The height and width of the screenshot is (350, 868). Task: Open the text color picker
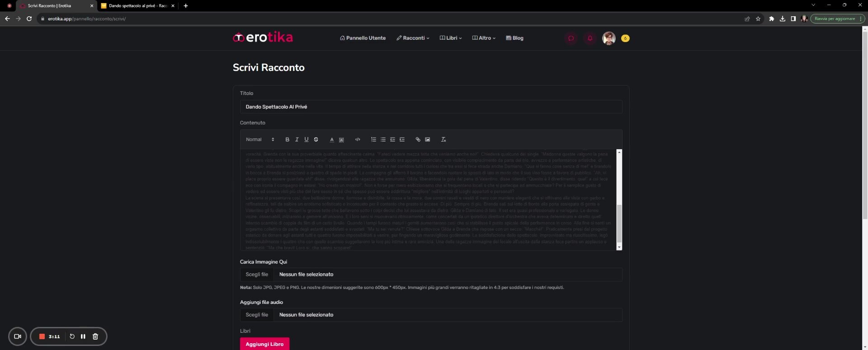pyautogui.click(x=331, y=140)
